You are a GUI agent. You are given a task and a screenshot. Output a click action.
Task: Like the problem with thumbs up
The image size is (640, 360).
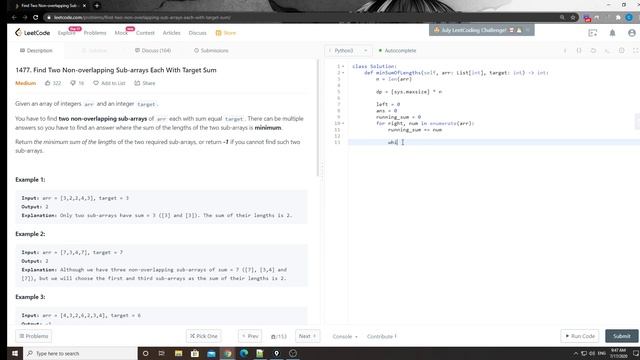pos(53,83)
